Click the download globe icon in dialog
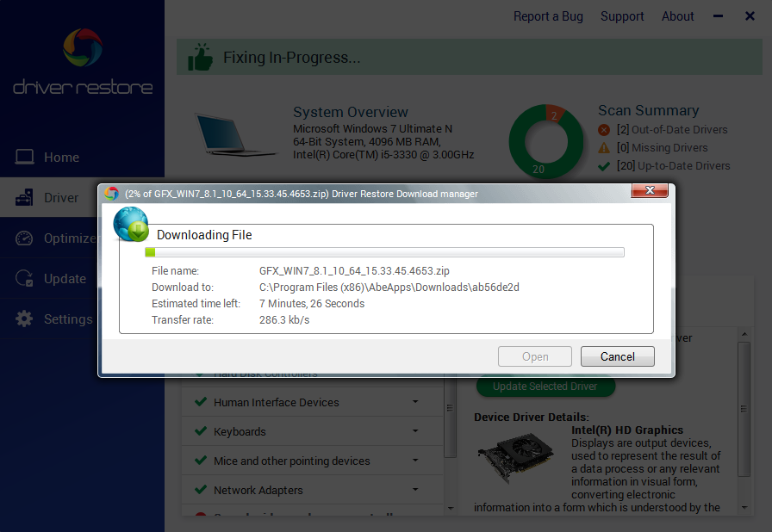This screenshot has height=532, width=772. (130, 224)
